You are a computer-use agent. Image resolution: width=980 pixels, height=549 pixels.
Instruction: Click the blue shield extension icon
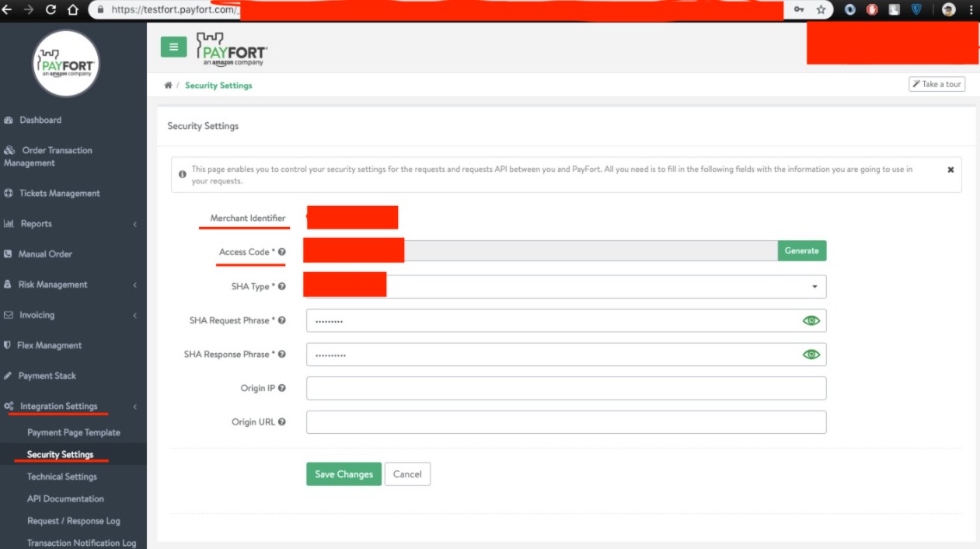pos(916,10)
